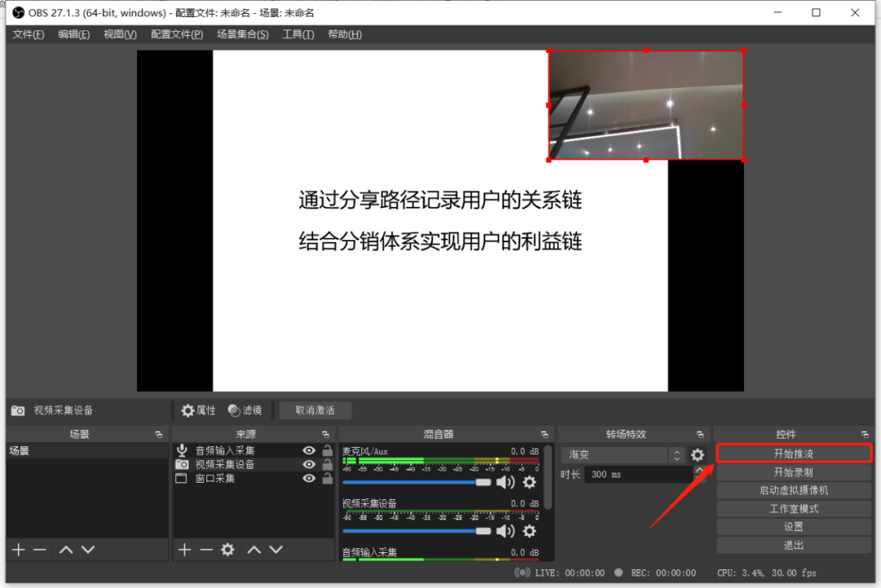Open the 渐变 transition dropdown
The height and width of the screenshot is (588, 881).
[618, 455]
